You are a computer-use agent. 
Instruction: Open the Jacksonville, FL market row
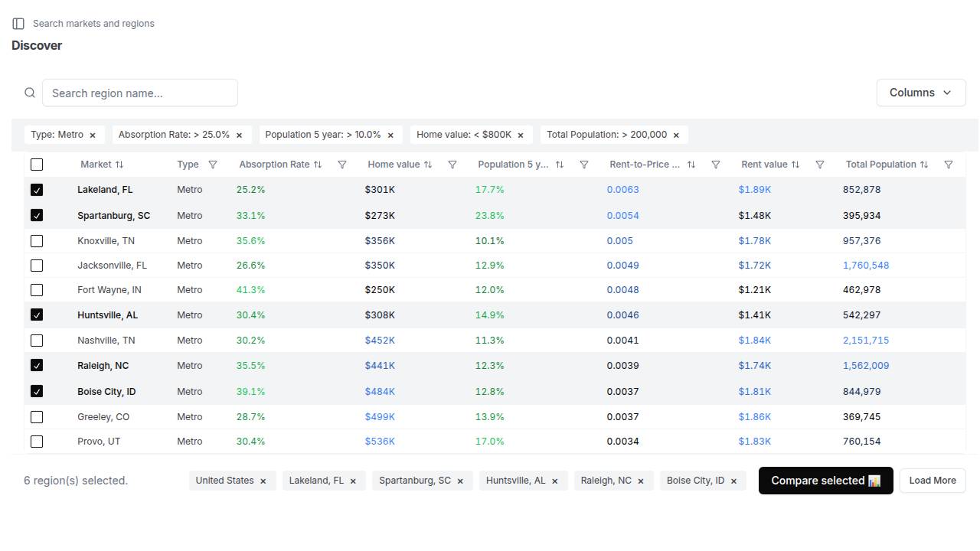click(x=112, y=266)
